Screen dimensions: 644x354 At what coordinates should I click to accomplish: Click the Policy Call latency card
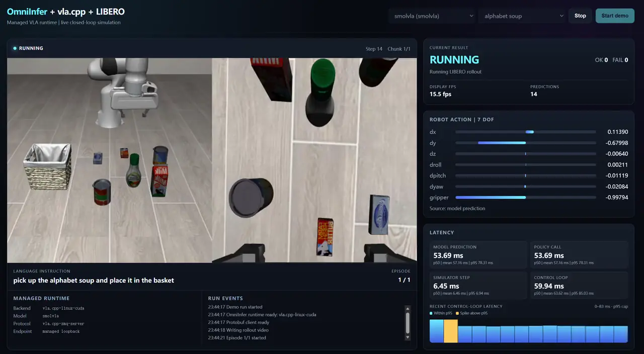[579, 255]
